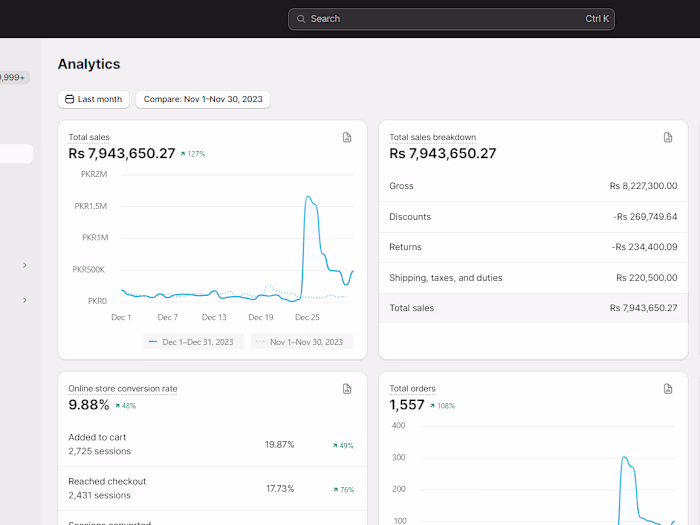Screen dimensions: 700x525
Task: Open the Last month date picker
Action: [93, 99]
